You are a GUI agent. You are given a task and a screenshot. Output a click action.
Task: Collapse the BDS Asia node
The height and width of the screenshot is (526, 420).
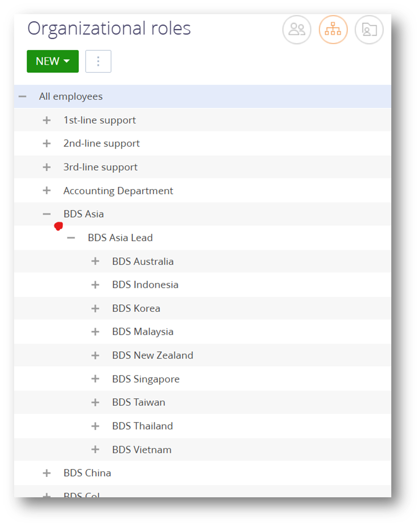[47, 214]
